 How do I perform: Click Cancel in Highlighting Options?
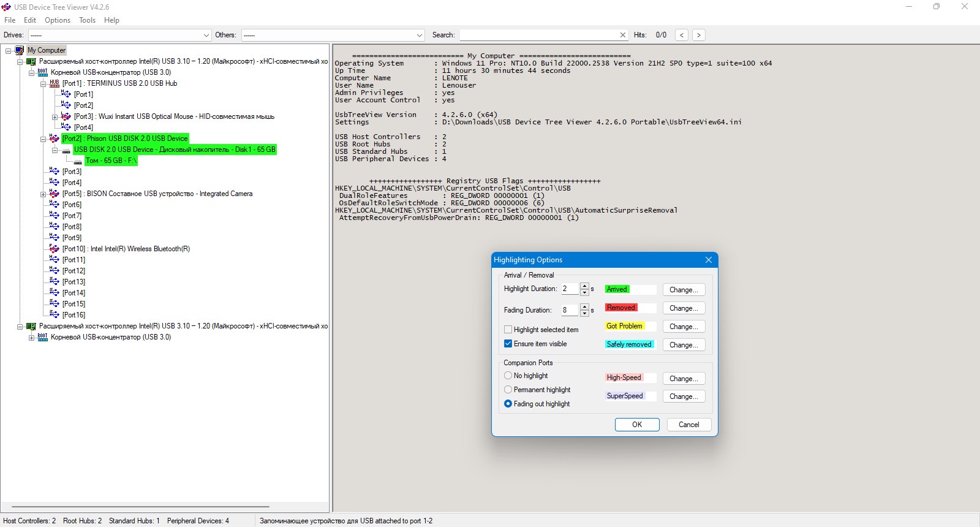point(688,425)
